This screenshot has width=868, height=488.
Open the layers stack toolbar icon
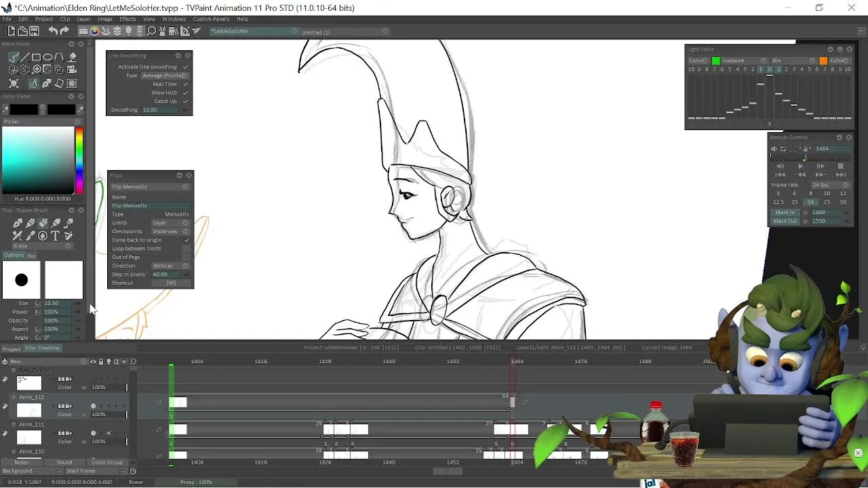(117, 30)
